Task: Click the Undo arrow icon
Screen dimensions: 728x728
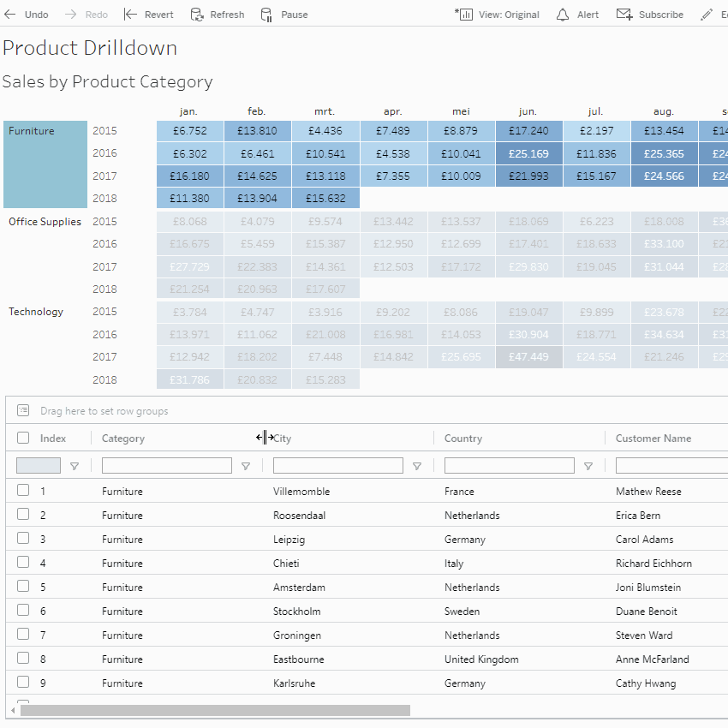Action: pyautogui.click(x=10, y=15)
